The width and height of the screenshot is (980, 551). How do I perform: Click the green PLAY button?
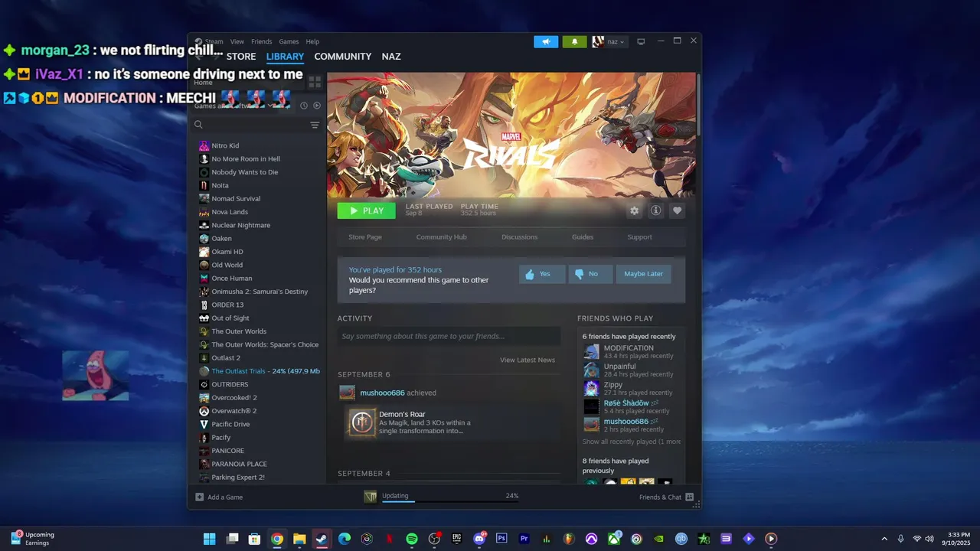[367, 210]
